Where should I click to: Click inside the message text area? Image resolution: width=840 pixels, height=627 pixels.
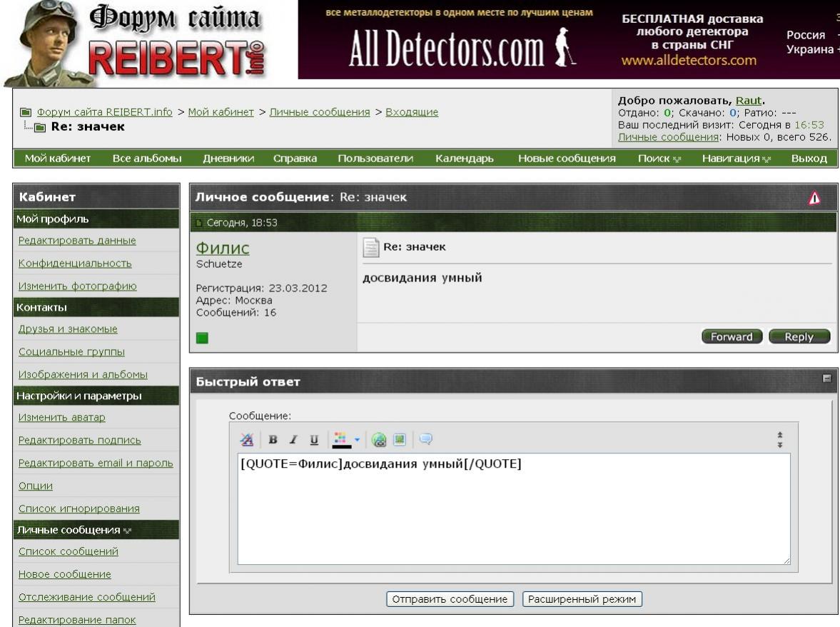pyautogui.click(x=514, y=509)
